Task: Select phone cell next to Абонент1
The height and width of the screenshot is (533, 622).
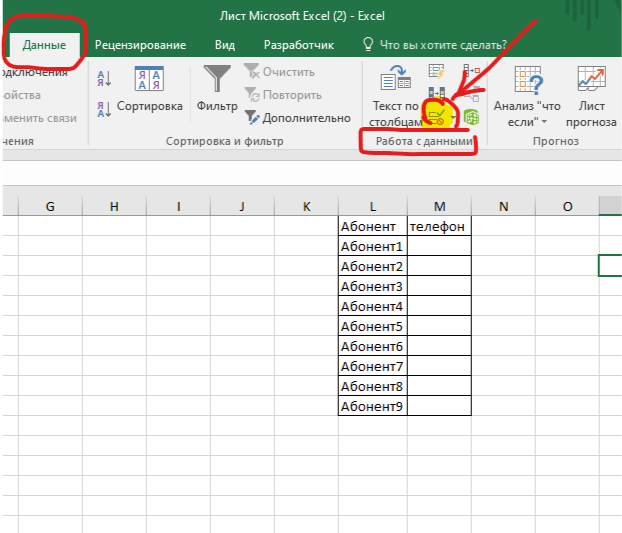Action: pyautogui.click(x=440, y=246)
